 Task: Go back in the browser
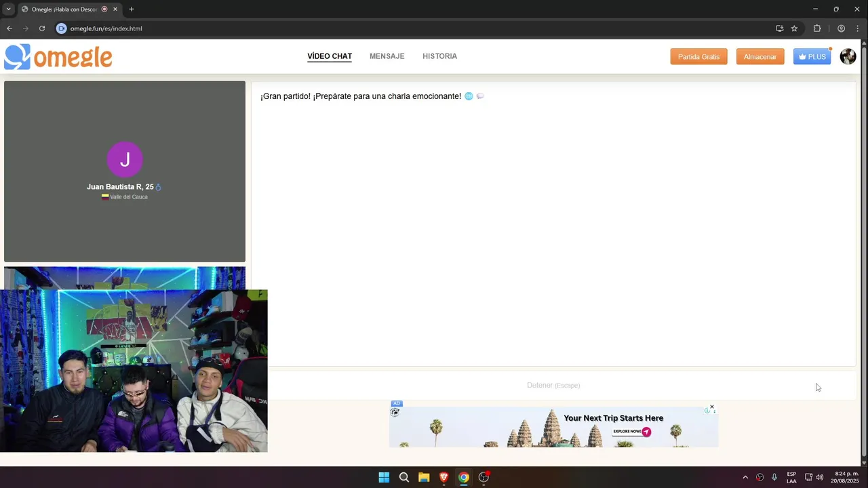9,28
